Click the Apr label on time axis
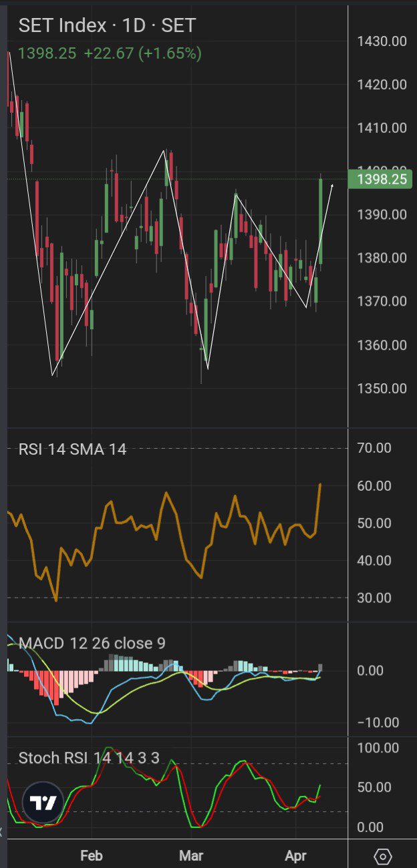The height and width of the screenshot is (868, 417). (x=295, y=855)
